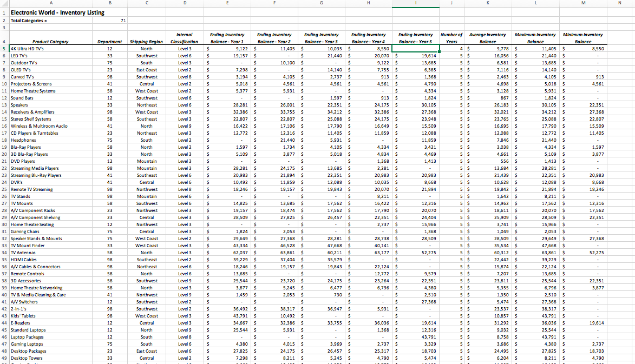Select the 'A/V Component Shelving' cell
The height and width of the screenshot is (364, 635).
51,217
